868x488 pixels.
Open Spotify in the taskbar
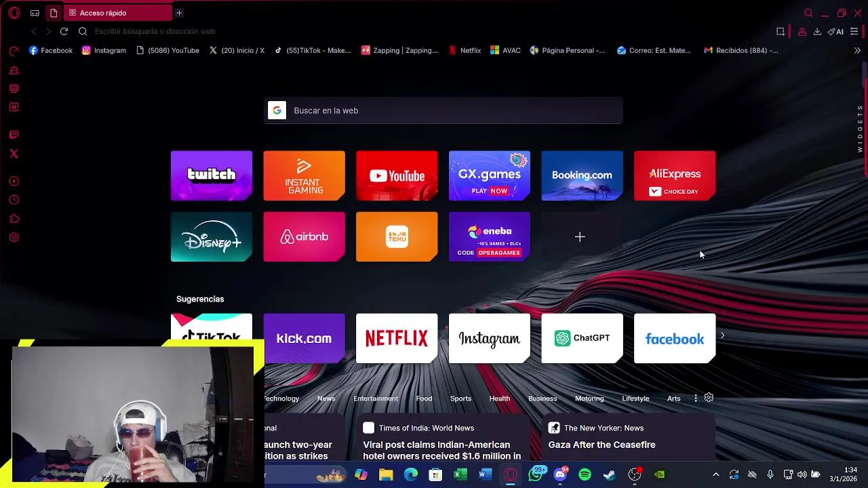click(x=585, y=474)
